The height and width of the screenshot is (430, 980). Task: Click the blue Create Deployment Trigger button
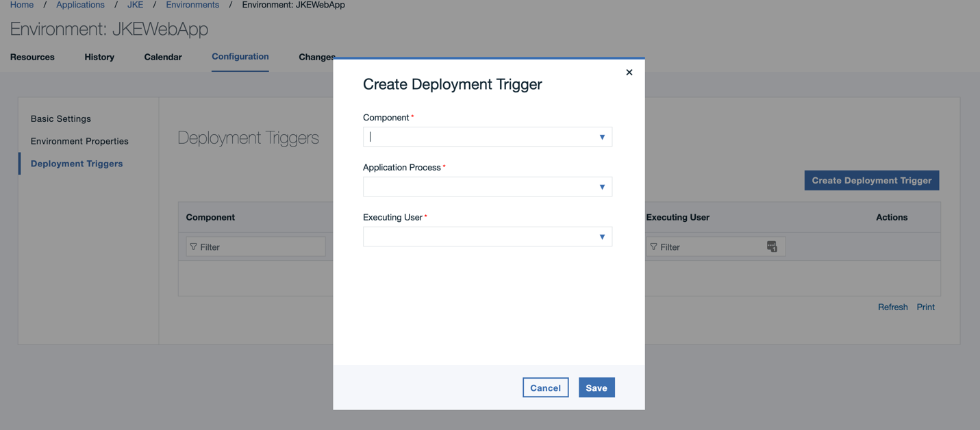(871, 181)
